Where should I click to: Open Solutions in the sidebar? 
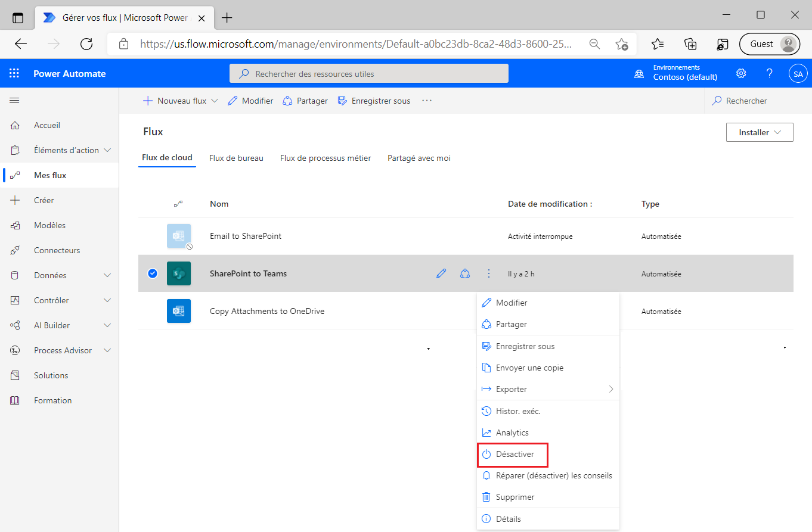coord(51,375)
